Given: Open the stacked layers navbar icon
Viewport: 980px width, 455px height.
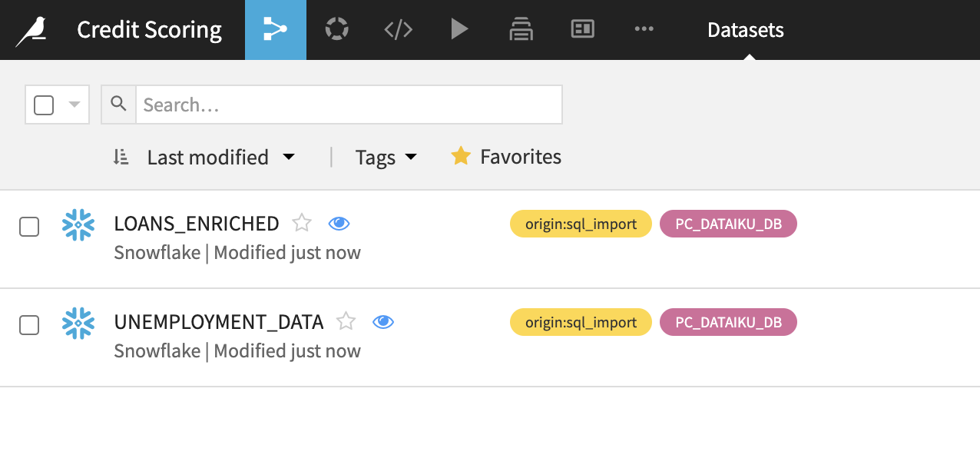Looking at the screenshot, I should coord(521,30).
